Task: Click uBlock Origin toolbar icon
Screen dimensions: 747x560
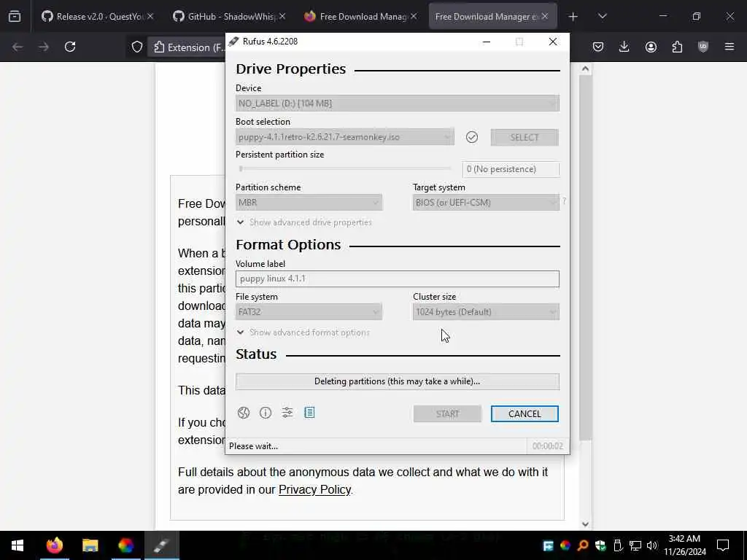Action: (703, 47)
